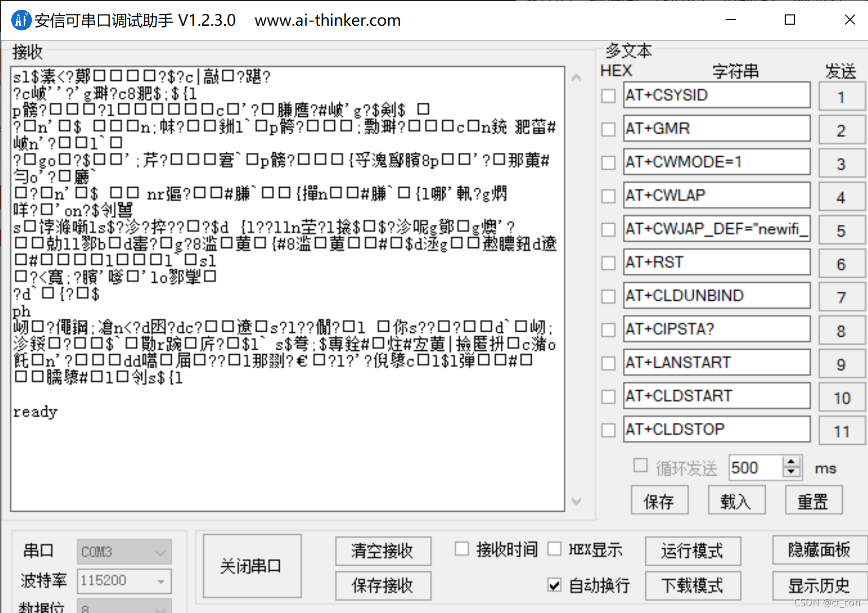Click the receive area scroll up arrow

(x=576, y=78)
